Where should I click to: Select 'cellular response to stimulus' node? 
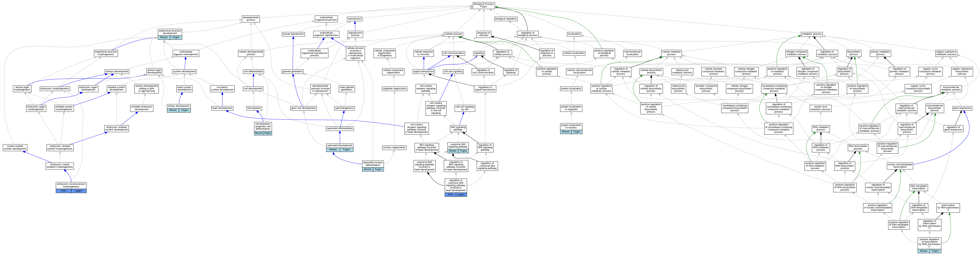click(x=423, y=53)
